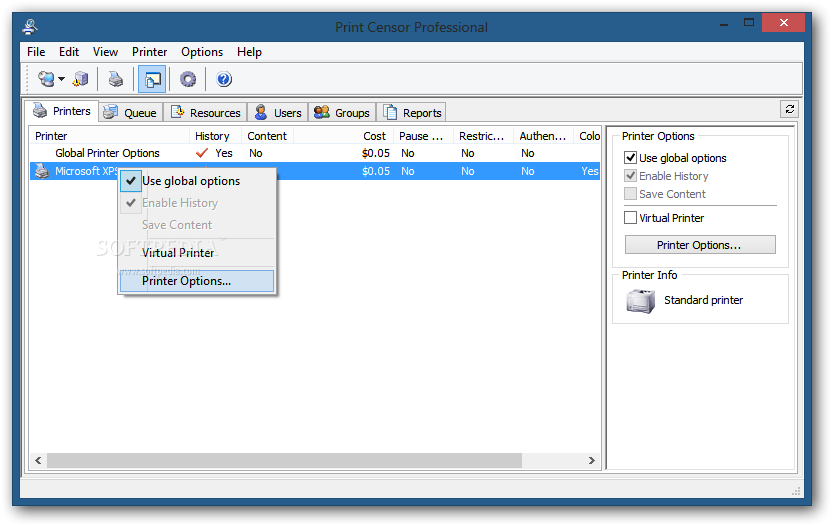This screenshot has width=832, height=526.
Task: Choose Virtual Printer in the context menu
Action: pos(197,253)
